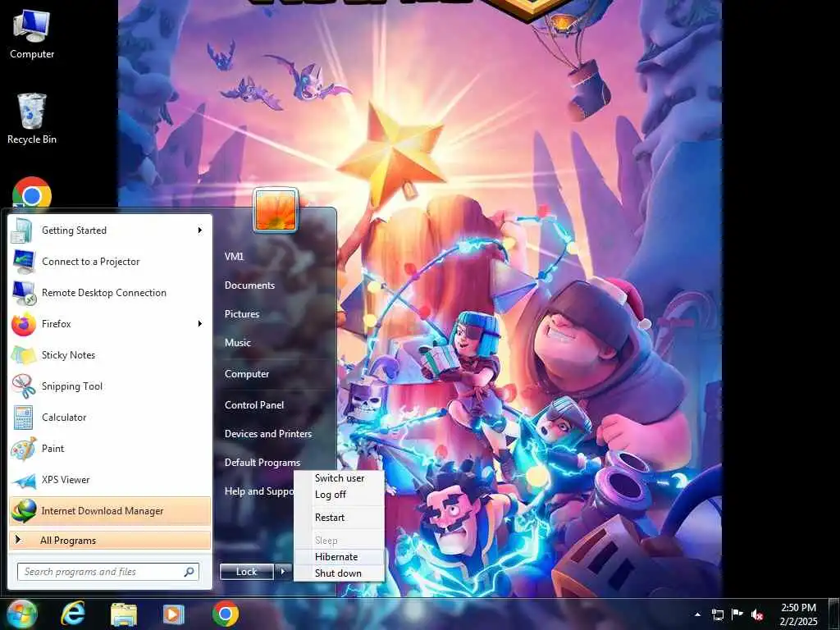Open Google Chrome desktop shortcut
Image resolution: width=840 pixels, height=630 pixels.
click(x=32, y=194)
